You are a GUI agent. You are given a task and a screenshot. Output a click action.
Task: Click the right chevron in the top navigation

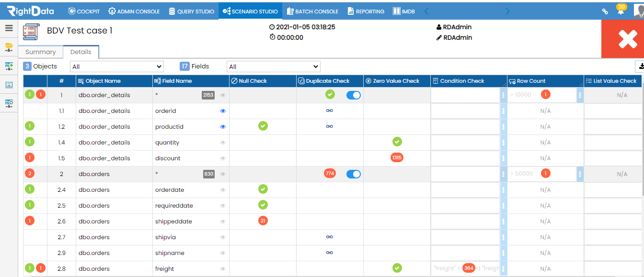[507, 11]
